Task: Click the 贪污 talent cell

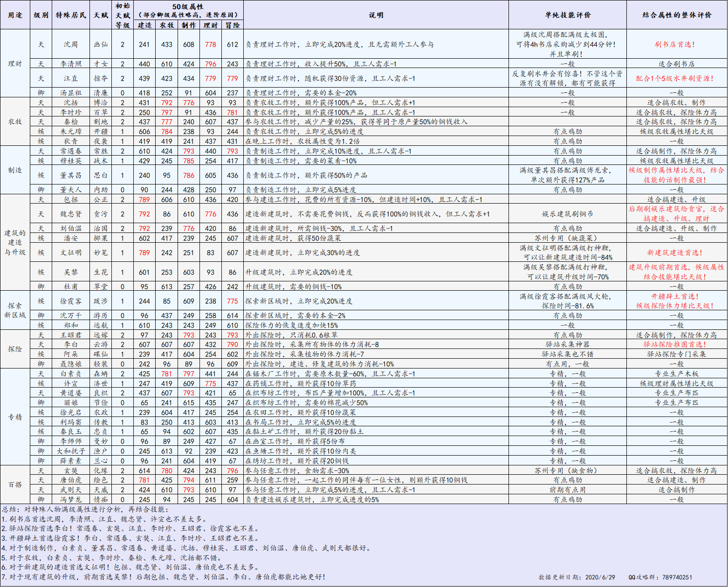Action: [101, 214]
